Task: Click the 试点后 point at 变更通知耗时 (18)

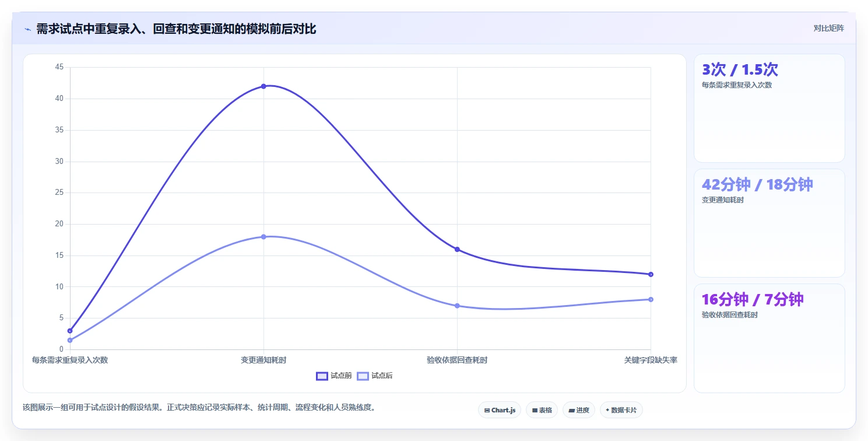Action: coord(263,237)
